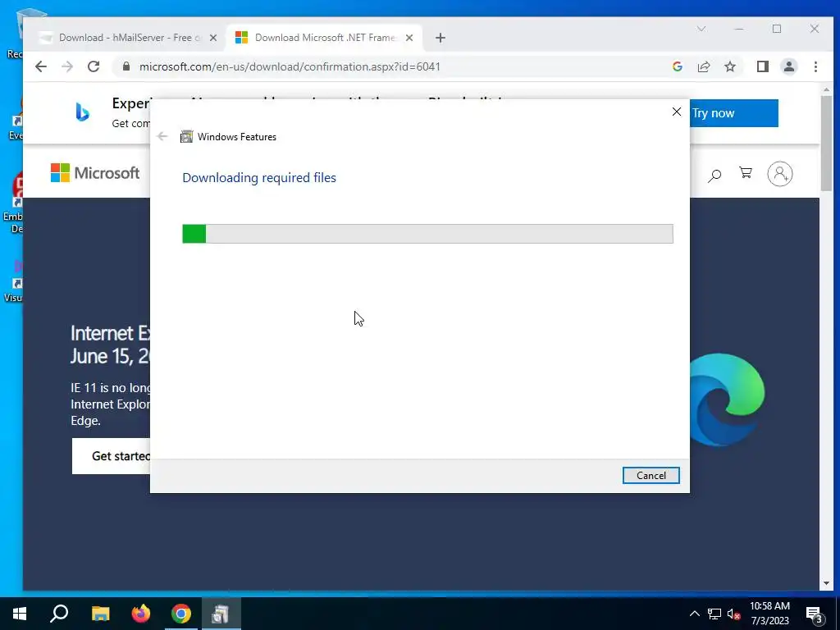Cancel the Windows Features download

pos(651,475)
